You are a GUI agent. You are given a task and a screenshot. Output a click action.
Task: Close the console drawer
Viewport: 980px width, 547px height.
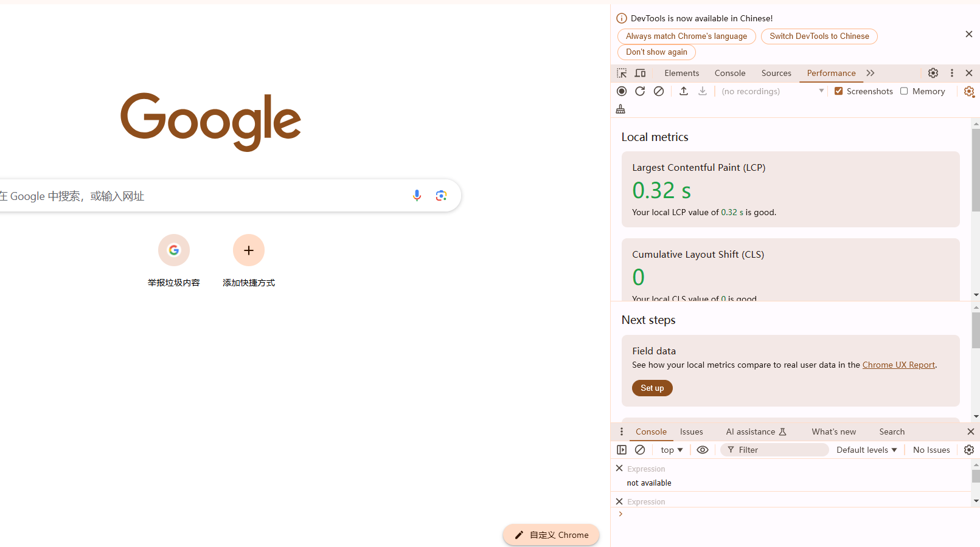click(x=971, y=432)
